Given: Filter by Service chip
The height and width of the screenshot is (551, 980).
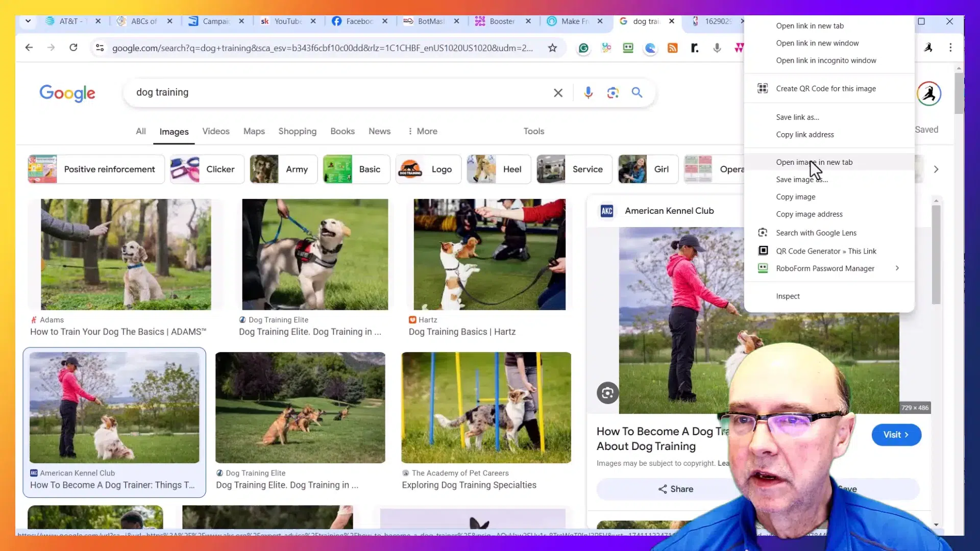Looking at the screenshot, I should pos(574,169).
